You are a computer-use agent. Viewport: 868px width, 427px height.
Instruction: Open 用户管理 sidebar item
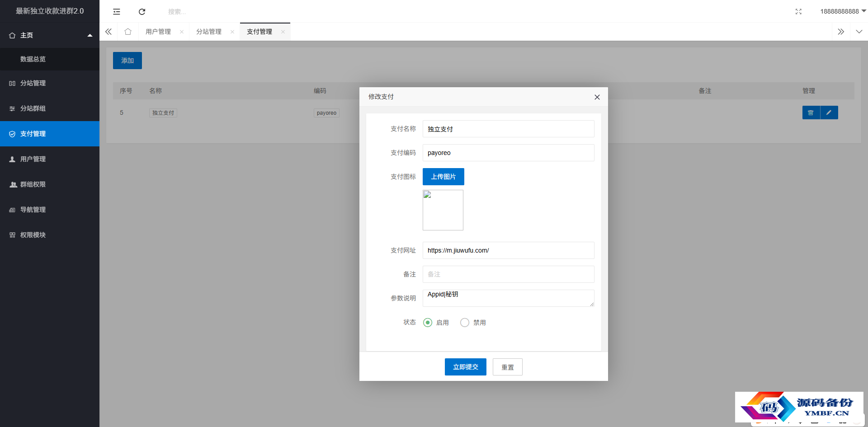[50, 159]
